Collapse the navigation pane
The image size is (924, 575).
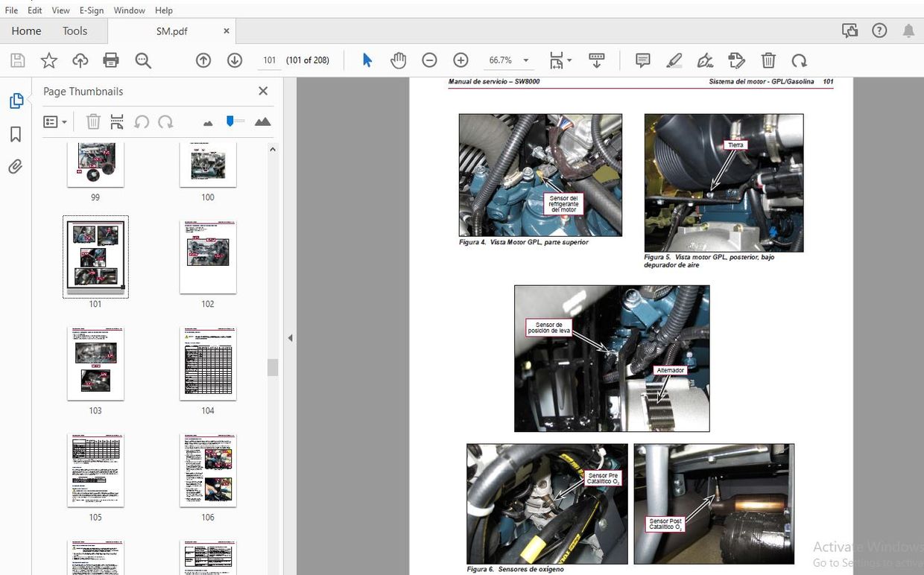point(290,337)
